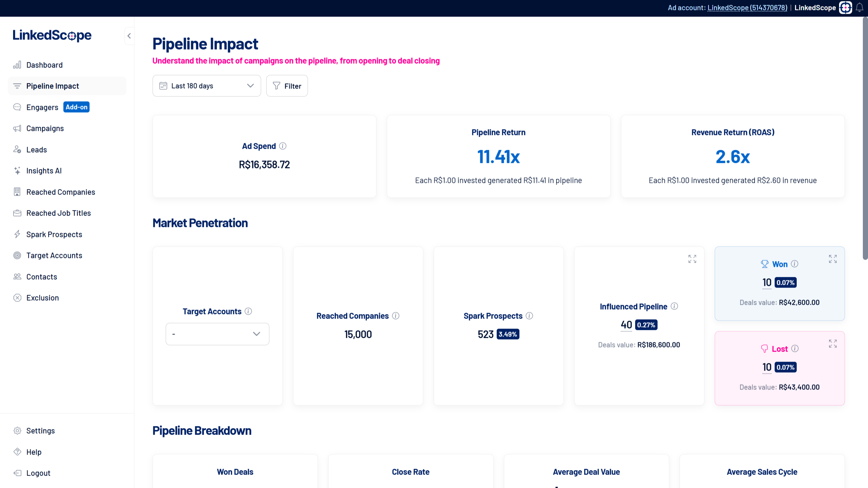This screenshot has height=488, width=868.
Task: Click the Influenced Pipeline count 40
Action: coord(626,325)
